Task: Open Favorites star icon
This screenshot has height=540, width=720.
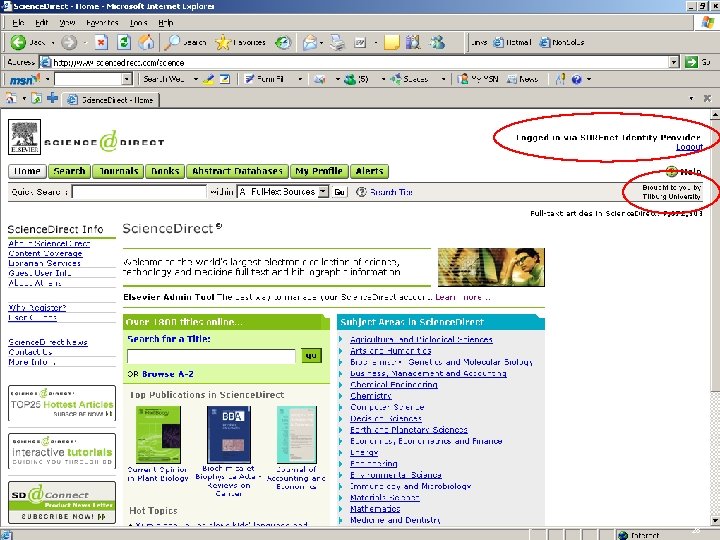Action: coord(223,42)
